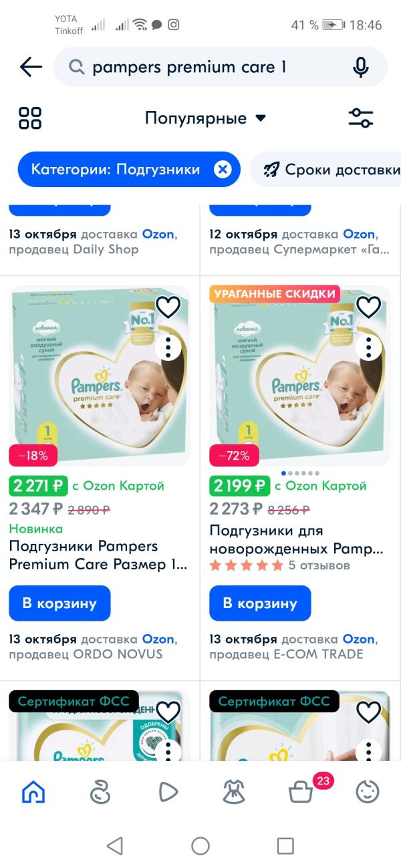Viewport: 401px width, 868px height.
Task: Open the fashion dress tab in bottom bar
Action: (234, 792)
